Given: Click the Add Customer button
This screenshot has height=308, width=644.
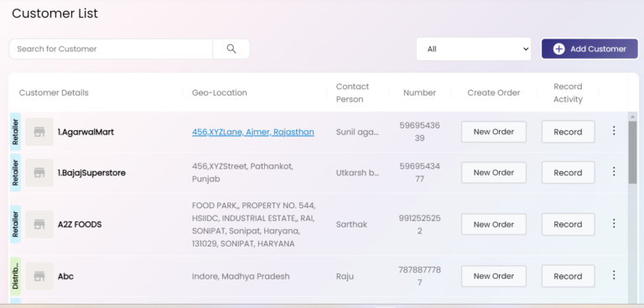Looking at the screenshot, I should [x=589, y=49].
